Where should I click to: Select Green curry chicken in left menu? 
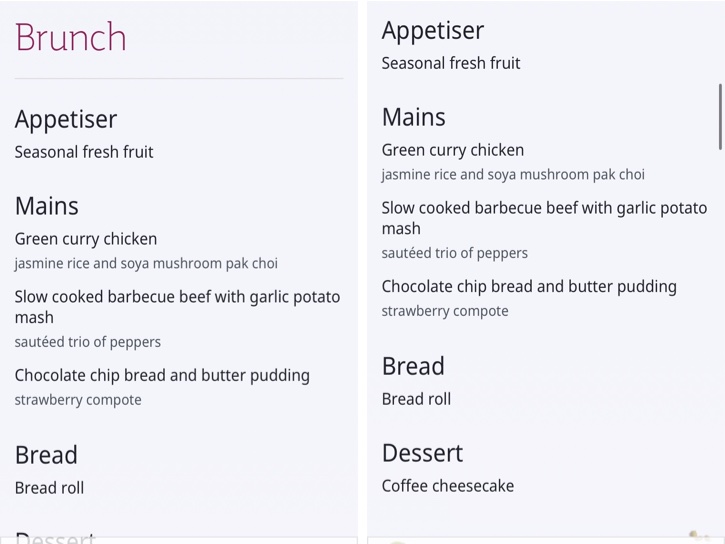click(86, 239)
